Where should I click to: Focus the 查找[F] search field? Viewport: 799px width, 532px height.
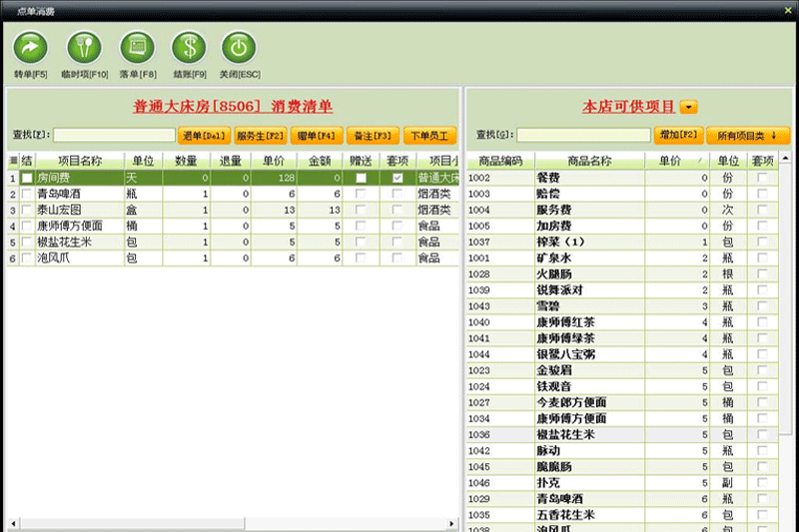click(114, 135)
